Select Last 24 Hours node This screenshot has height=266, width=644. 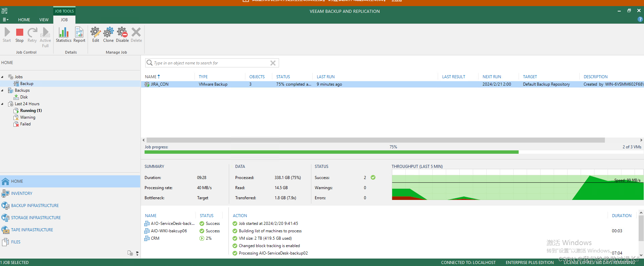[x=27, y=104]
